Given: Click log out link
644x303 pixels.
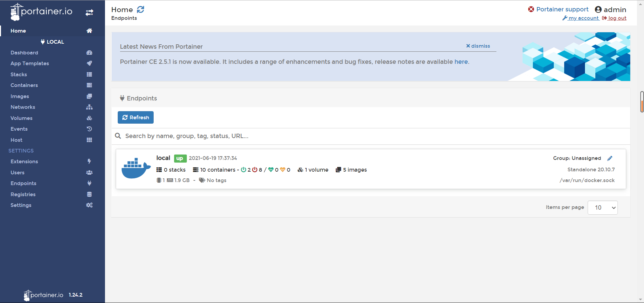Looking at the screenshot, I should pos(614,18).
